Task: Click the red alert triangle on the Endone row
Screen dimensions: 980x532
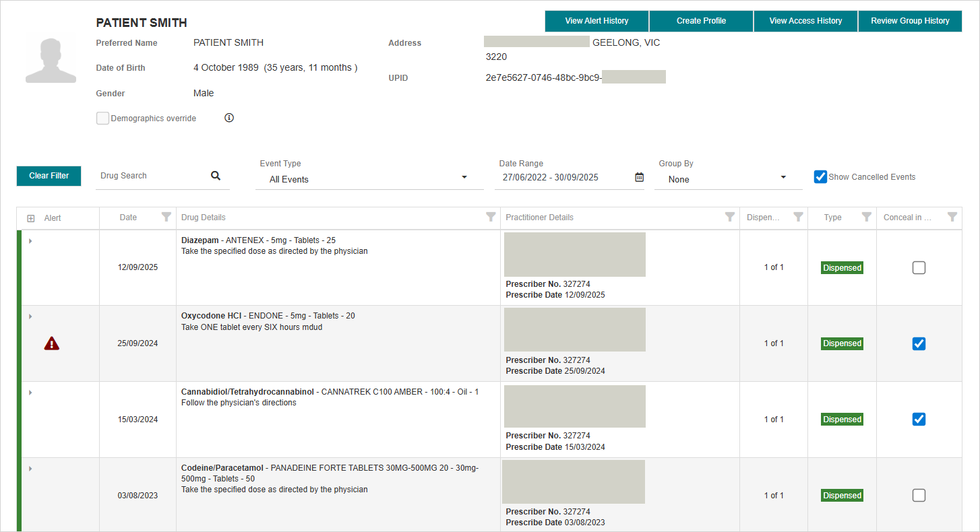Action: [52, 343]
